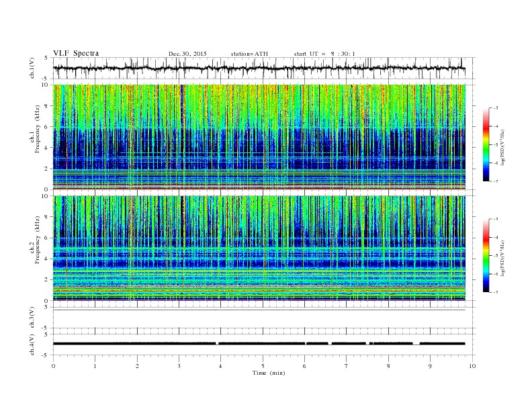532x411 pixels.
Task: Click the ch.1 colorbar "log(PSD)(V²/Hz)" label
Action: [502, 148]
